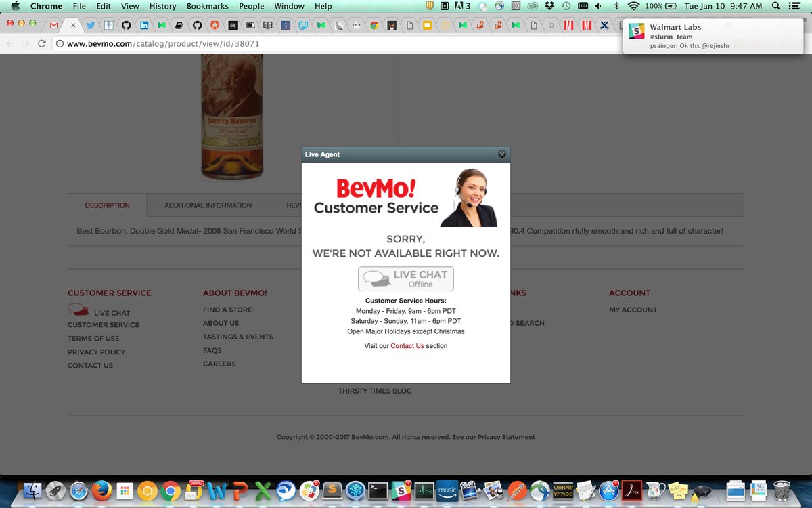Image resolution: width=812 pixels, height=508 pixels.
Task: Open the People menu
Action: [x=252, y=6]
